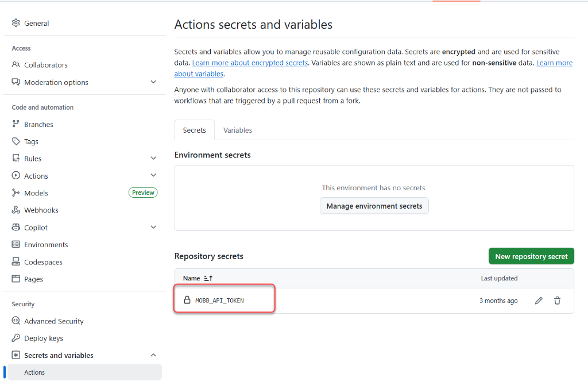Click the Branches icon in sidebar
The height and width of the screenshot is (381, 588).
(x=16, y=124)
